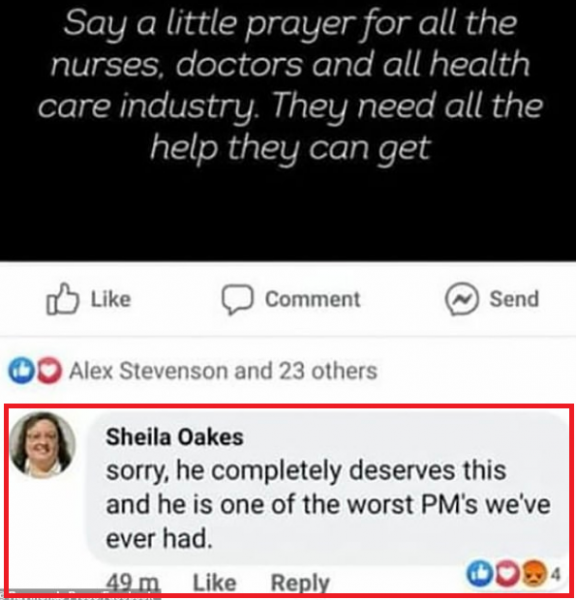576x600 pixels.
Task: View the reaction count 4 on the comment
Action: [556, 574]
